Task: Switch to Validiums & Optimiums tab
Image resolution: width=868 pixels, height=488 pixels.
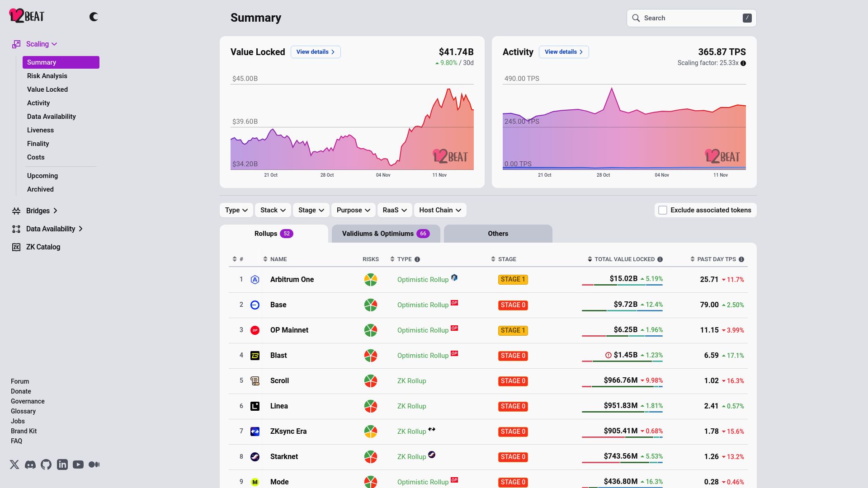Action: click(x=386, y=234)
